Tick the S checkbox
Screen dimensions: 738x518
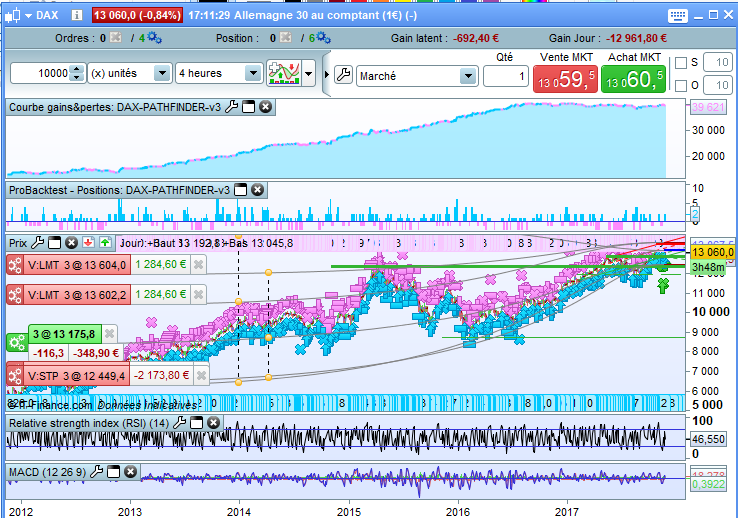click(681, 63)
